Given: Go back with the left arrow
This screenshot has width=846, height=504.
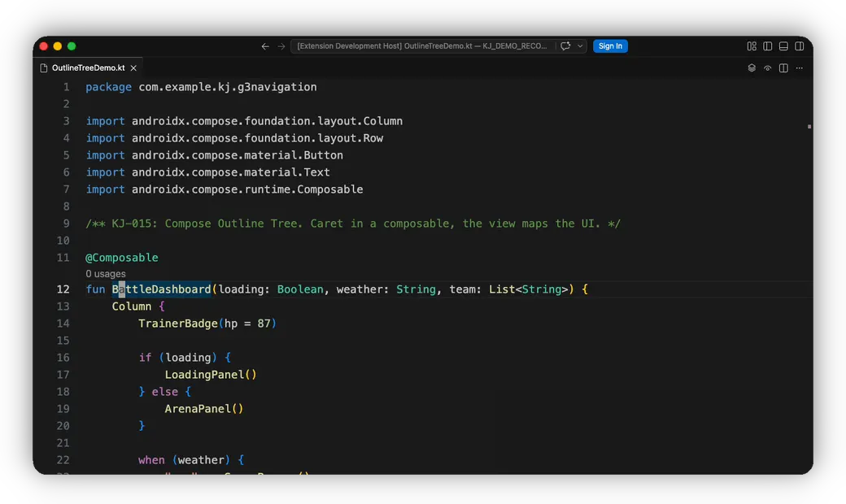Looking at the screenshot, I should [265, 46].
